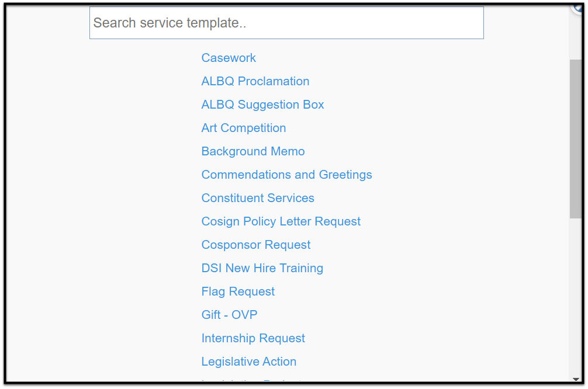This screenshot has height=389, width=588.
Task: Open Constituent Services template
Action: click(x=258, y=198)
